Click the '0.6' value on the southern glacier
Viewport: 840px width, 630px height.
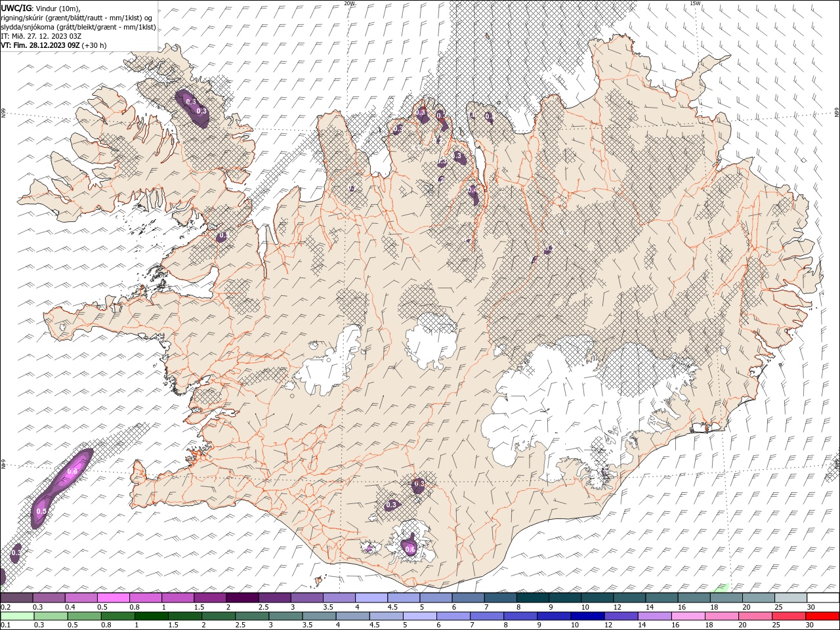[x=410, y=549]
